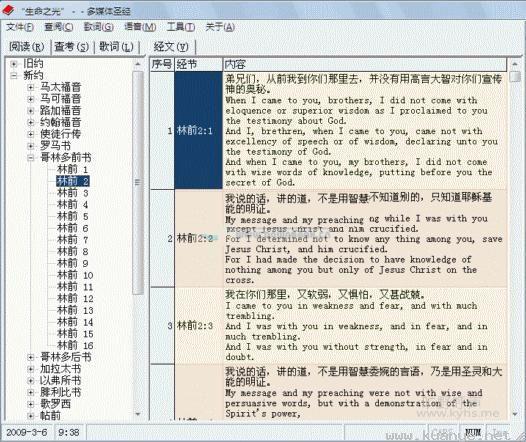
Task: Select chapter 林前 3 in tree
Action: click(x=73, y=193)
